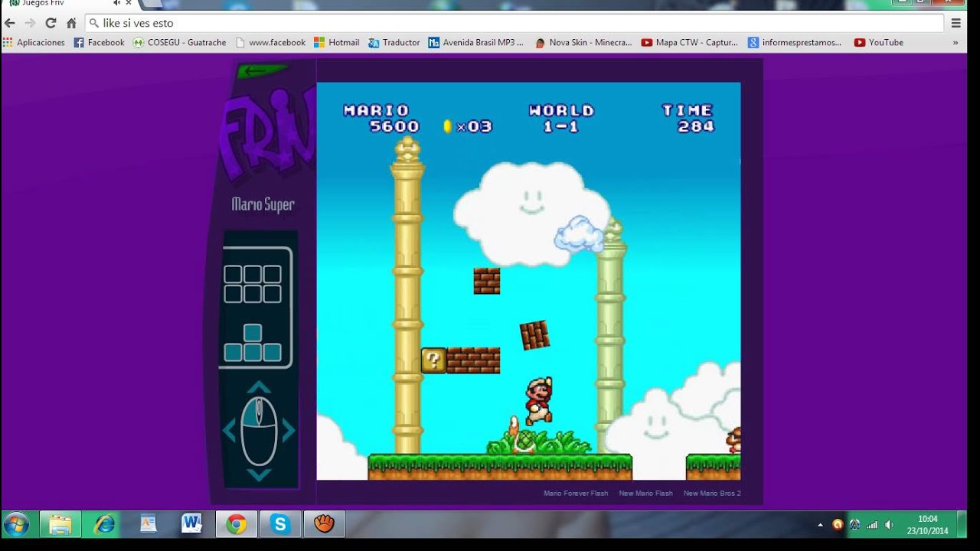Viewport: 980px width, 551px height.
Task: Click the six-key keyboard grid diagram
Action: point(253,284)
